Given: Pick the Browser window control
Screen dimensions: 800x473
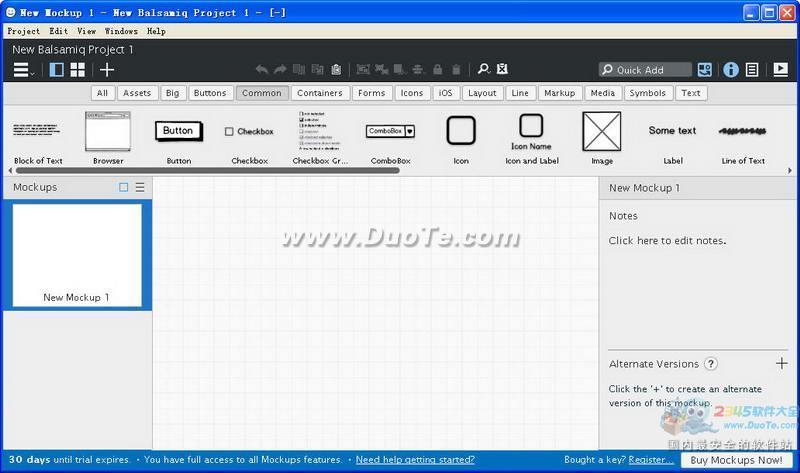Looking at the screenshot, I should 108,138.
